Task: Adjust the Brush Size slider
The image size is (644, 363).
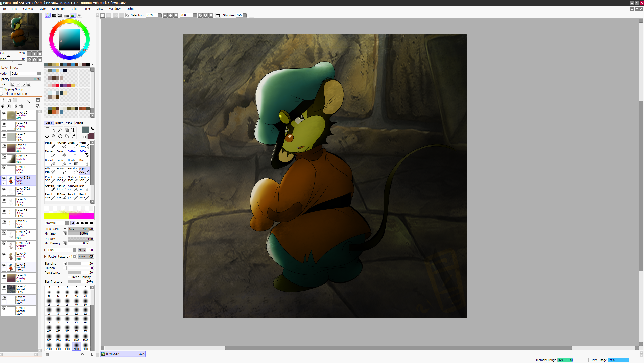Action: [81, 229]
